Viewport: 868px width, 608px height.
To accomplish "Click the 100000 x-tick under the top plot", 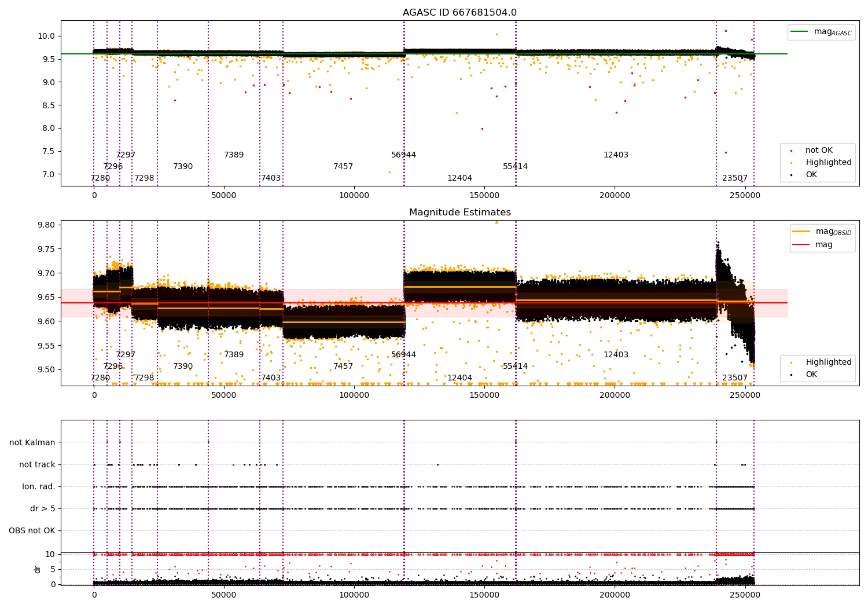I will coord(354,195).
